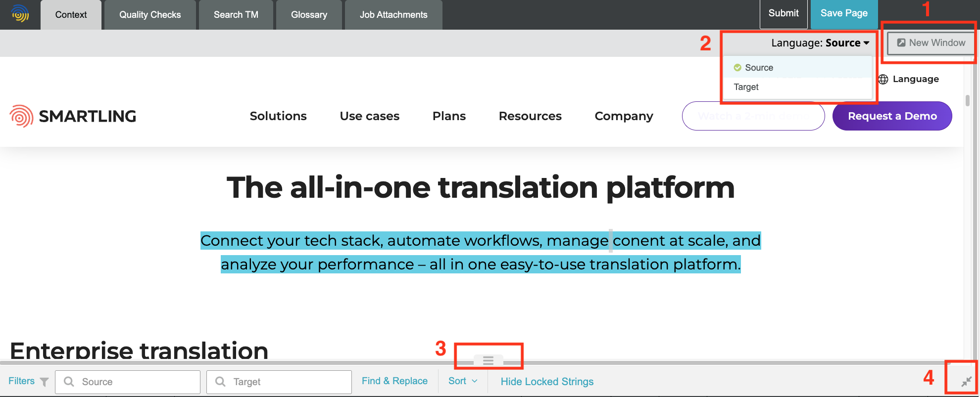Open the Solutions nav item
Viewport: 980px width, 397px height.
(x=278, y=116)
